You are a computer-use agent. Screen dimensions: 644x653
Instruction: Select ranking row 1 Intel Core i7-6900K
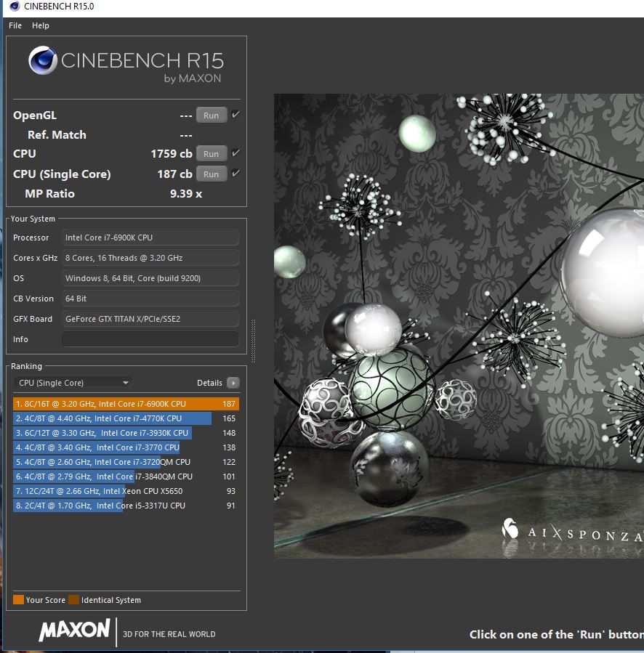click(x=126, y=404)
